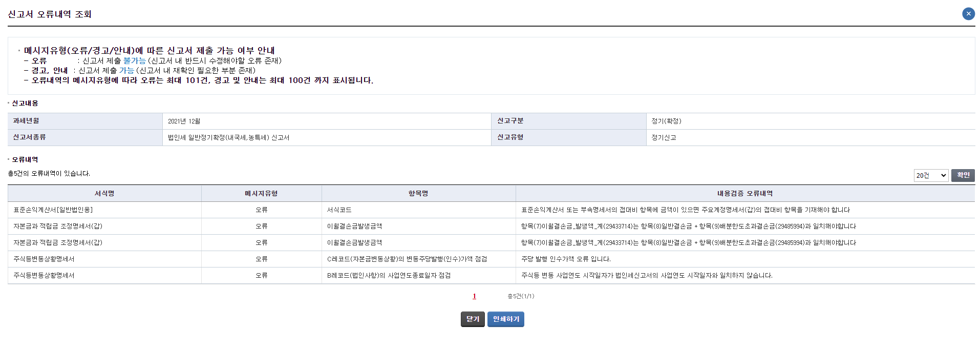
Task: Click the 메시지유형 column header
Action: click(261, 194)
